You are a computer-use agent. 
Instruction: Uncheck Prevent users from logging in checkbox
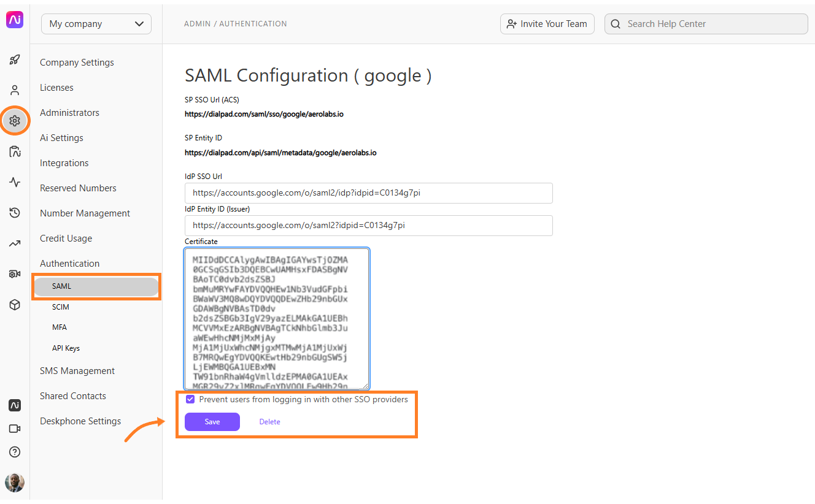(x=190, y=399)
